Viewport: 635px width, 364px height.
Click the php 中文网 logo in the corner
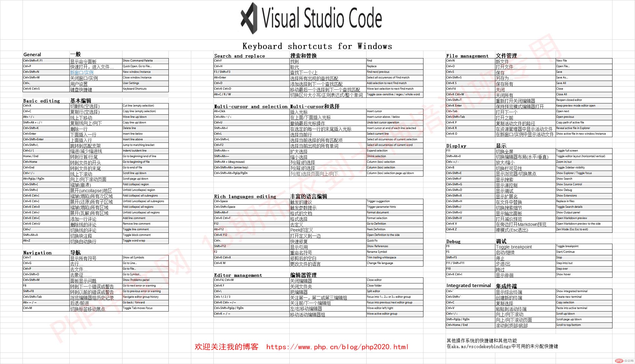point(624,361)
